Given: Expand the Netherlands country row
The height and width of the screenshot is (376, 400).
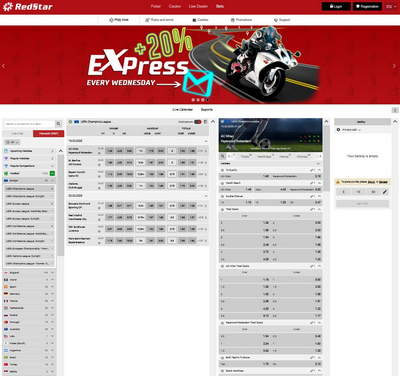Looking at the screenshot, I should [29, 308].
